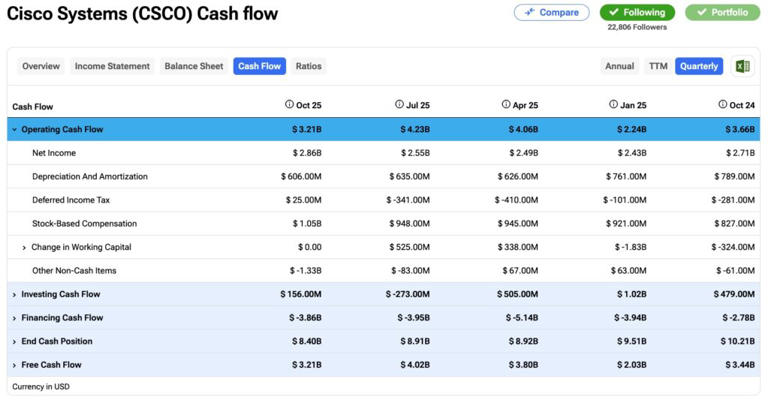Click the info icon beside Jul 25
Screen dimensions: 768x403
tap(398, 104)
